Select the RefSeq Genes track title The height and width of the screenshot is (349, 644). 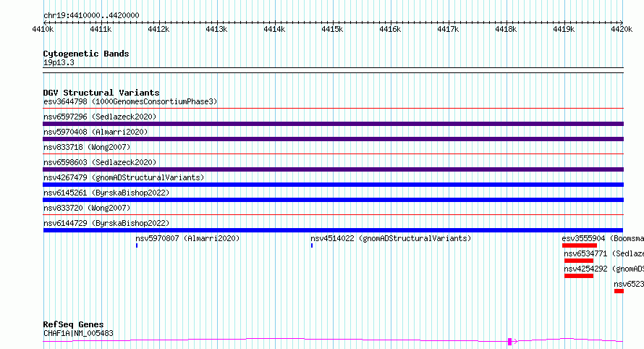[x=73, y=324]
